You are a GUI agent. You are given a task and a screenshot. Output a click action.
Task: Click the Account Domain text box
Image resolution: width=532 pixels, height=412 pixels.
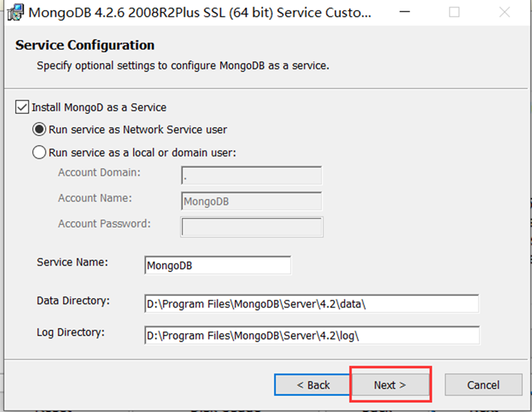coord(251,175)
